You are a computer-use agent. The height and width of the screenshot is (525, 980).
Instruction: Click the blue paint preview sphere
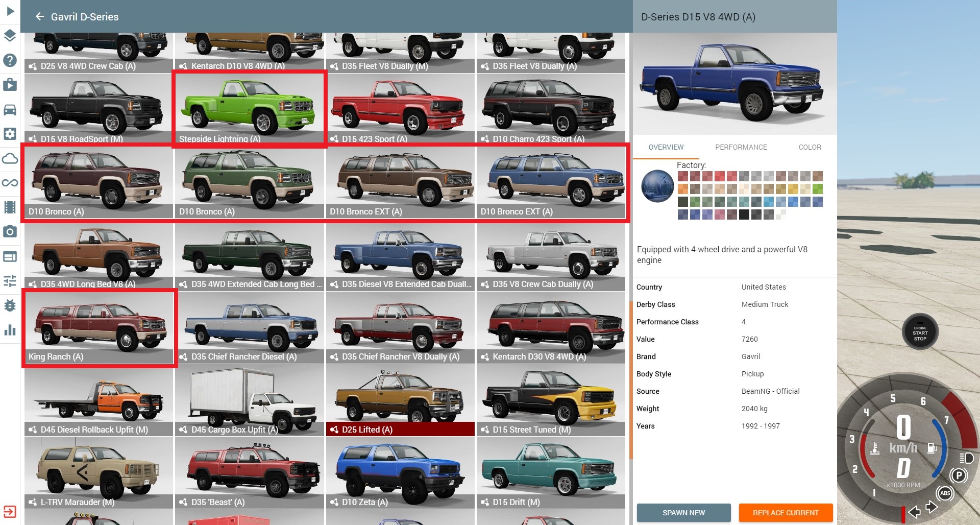pyautogui.click(x=657, y=186)
